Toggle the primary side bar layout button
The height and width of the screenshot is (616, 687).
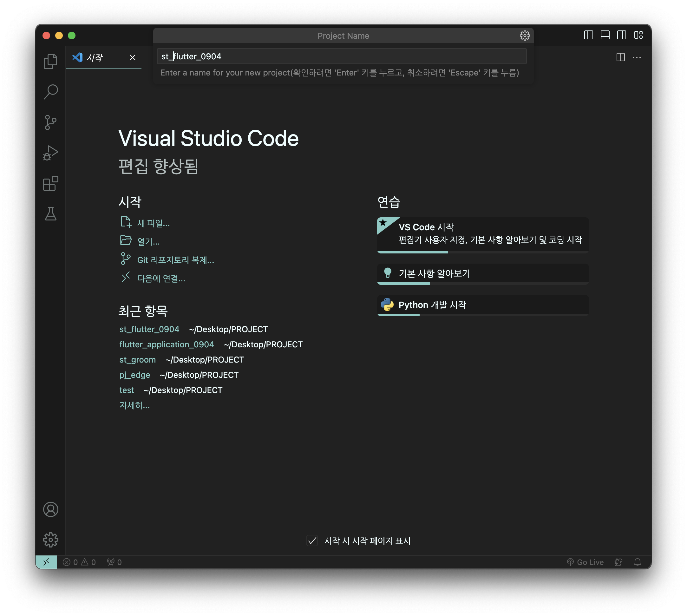point(589,35)
